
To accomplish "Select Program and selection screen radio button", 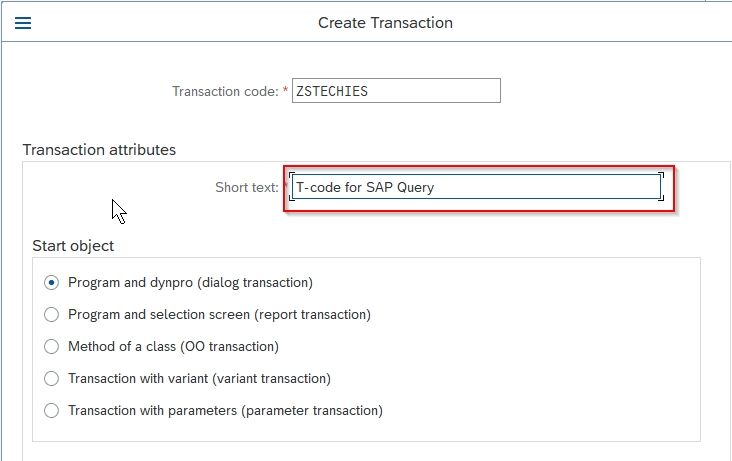I will coord(51,314).
